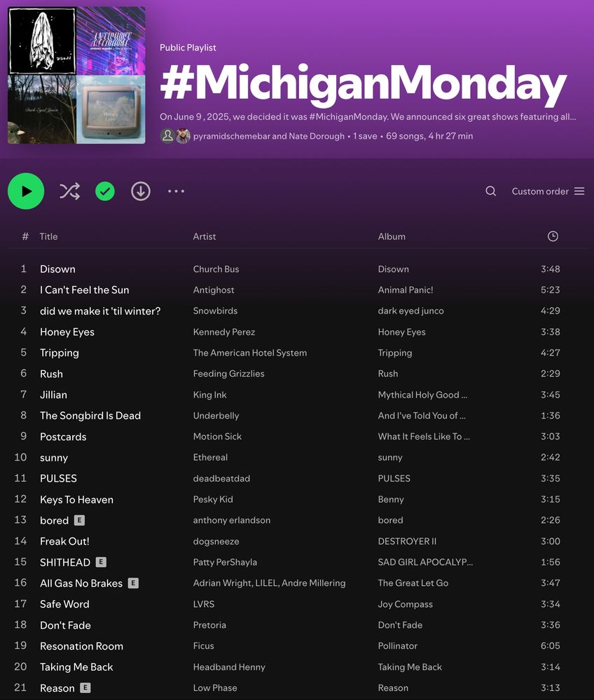
Task: Expand the playlist description text
Action: (368, 117)
